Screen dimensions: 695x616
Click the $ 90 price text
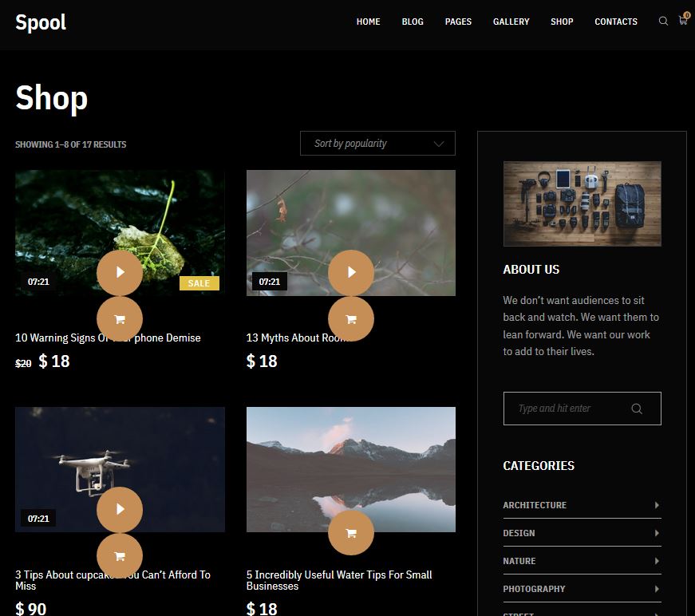pyautogui.click(x=30, y=609)
